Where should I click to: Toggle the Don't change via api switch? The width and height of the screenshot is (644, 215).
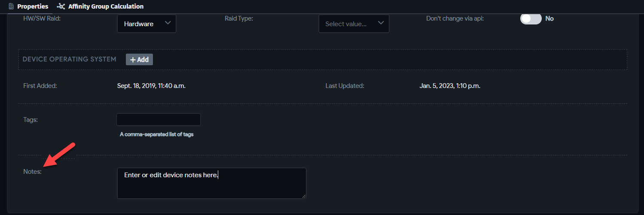[531, 18]
